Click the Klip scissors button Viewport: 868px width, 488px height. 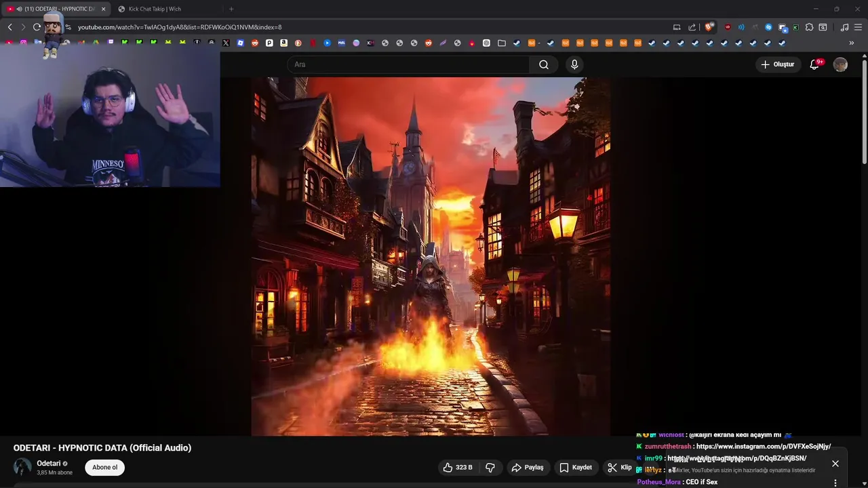pos(619,467)
